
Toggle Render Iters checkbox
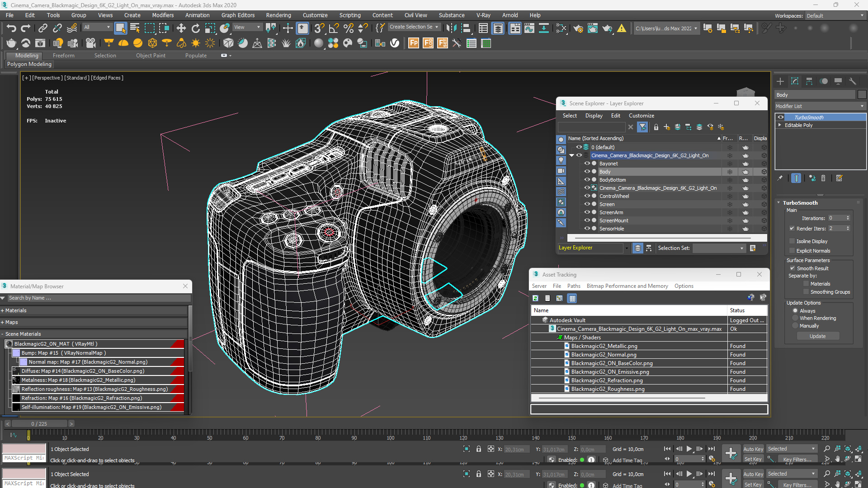click(x=792, y=229)
